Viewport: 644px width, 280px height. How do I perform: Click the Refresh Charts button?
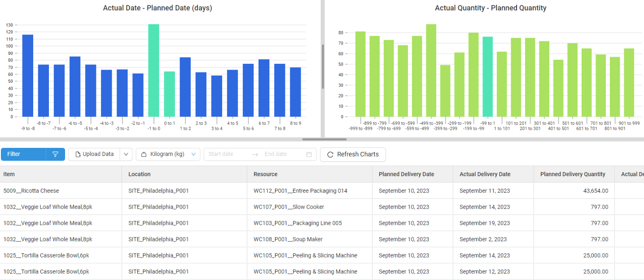353,154
